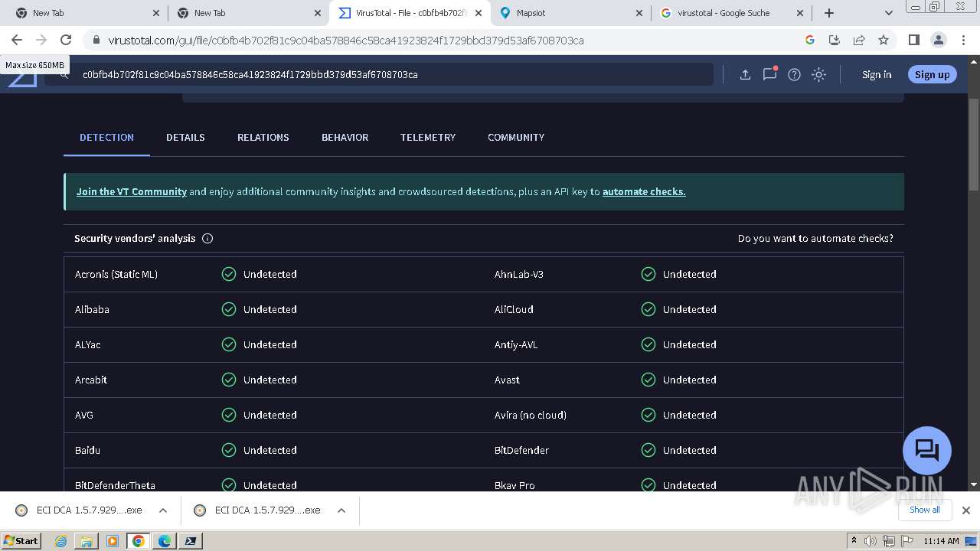
Task: Click the browser reload button
Action: [x=66, y=40]
